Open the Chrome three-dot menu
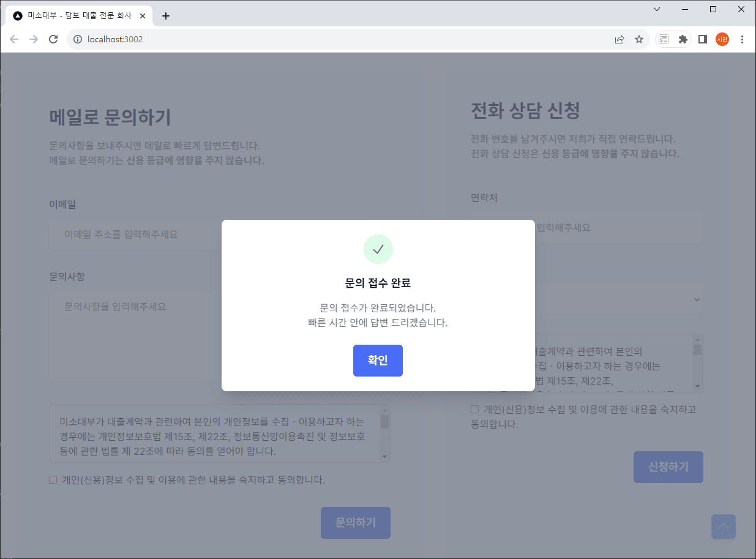This screenshot has height=559, width=756. coord(743,39)
